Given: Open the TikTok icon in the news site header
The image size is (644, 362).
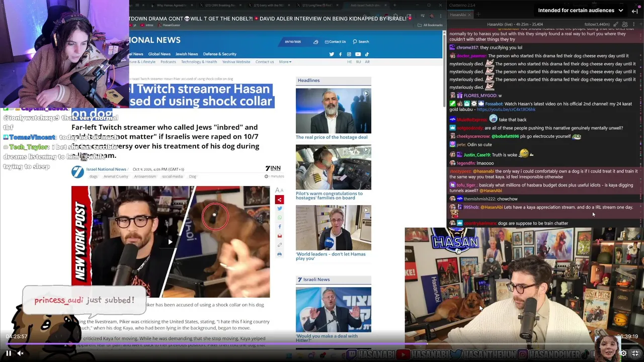Looking at the screenshot, I should click(367, 54).
